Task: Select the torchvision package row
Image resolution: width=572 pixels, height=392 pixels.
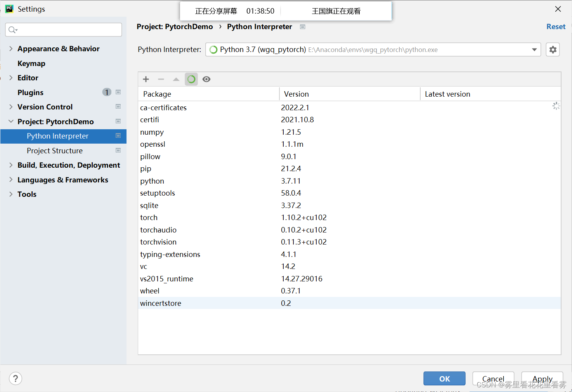Action: [349, 242]
